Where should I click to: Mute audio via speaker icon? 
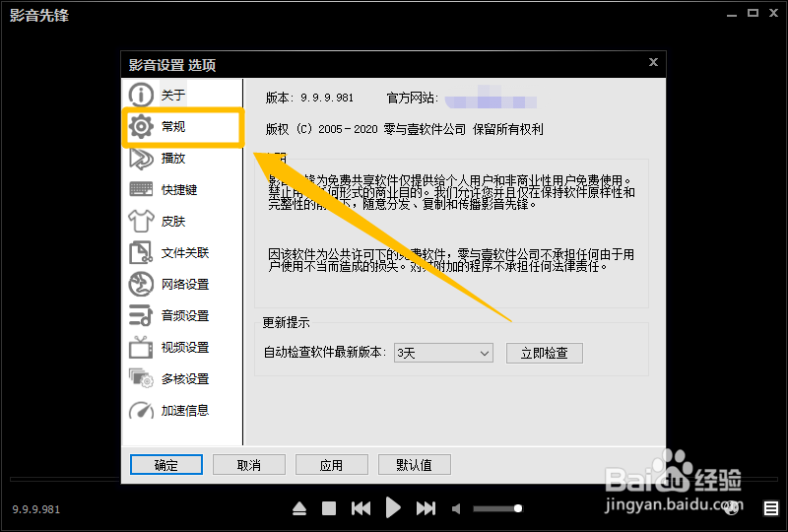point(456,509)
